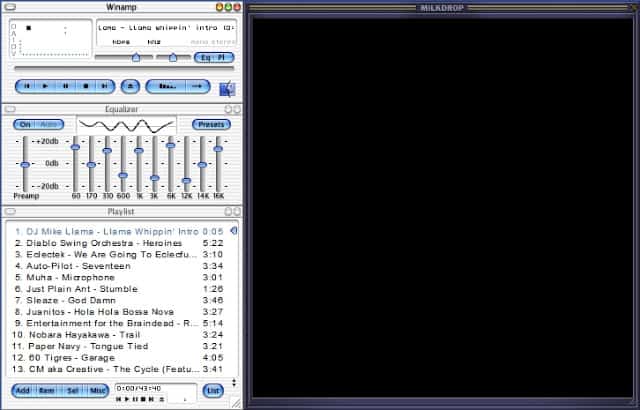This screenshot has width=640, height=410.
Task: Pause playback using the main window button
Action: click(65, 86)
